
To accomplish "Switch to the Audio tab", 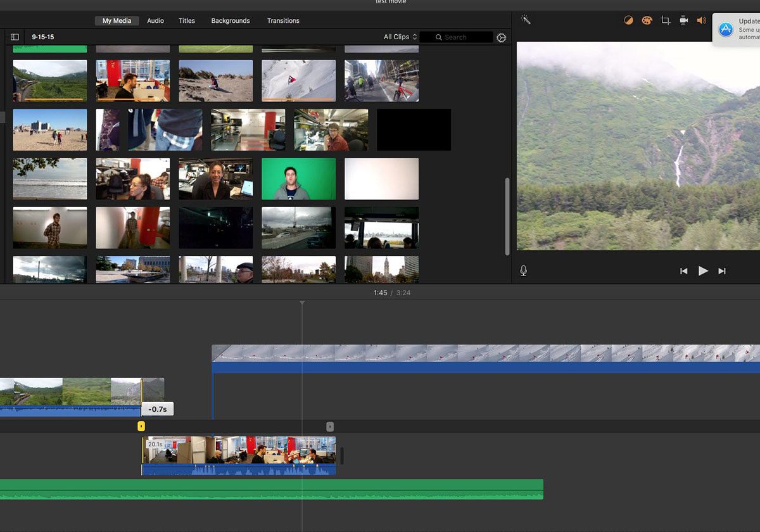I will pos(156,21).
